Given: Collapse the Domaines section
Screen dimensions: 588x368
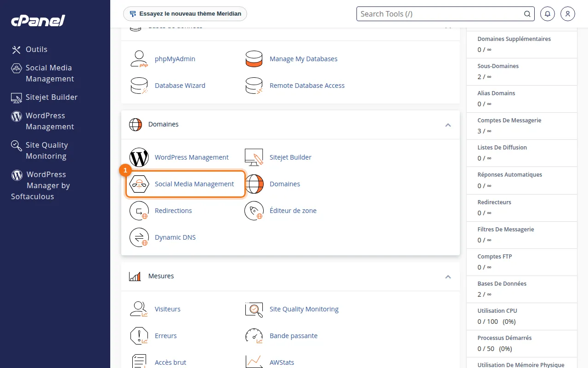Looking at the screenshot, I should click(448, 125).
